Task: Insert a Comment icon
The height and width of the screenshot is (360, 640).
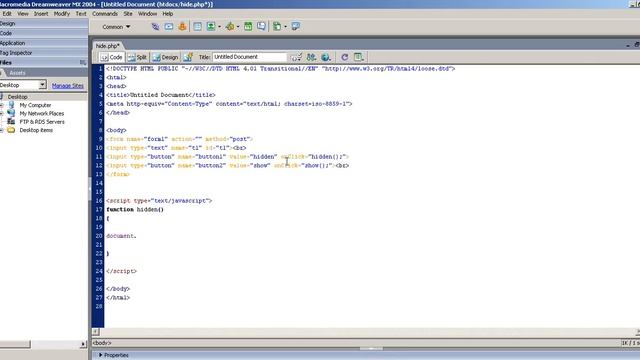Action: 261,27
